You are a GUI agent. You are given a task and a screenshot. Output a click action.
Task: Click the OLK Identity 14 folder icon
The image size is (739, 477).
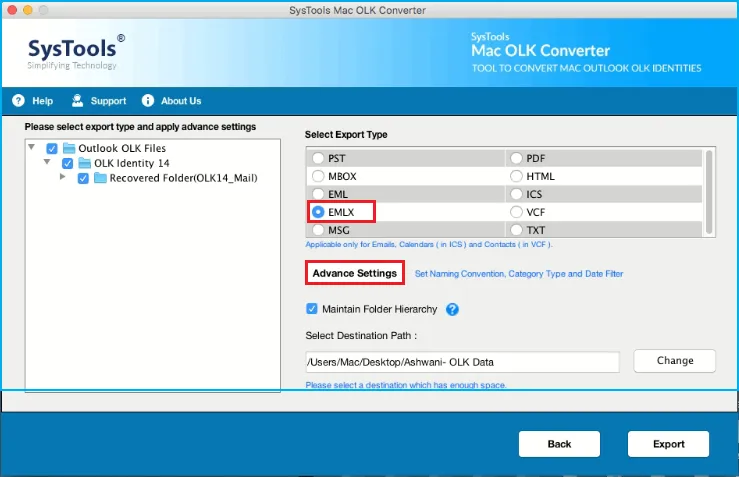click(x=85, y=164)
